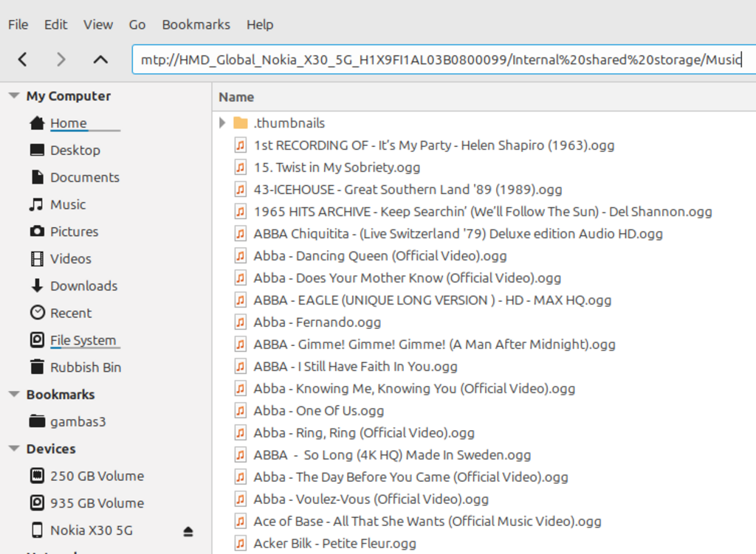Click the audio icon for Abba - Fernando.ogg

(x=240, y=322)
